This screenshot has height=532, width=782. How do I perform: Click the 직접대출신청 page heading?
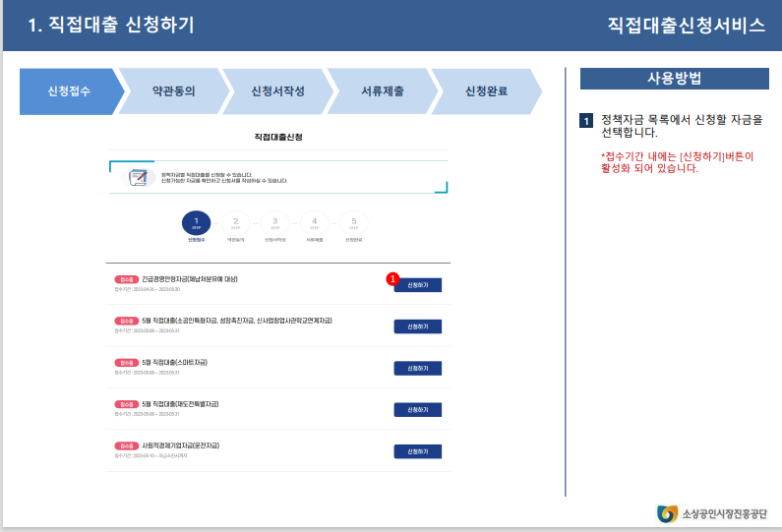pyautogui.click(x=278, y=137)
